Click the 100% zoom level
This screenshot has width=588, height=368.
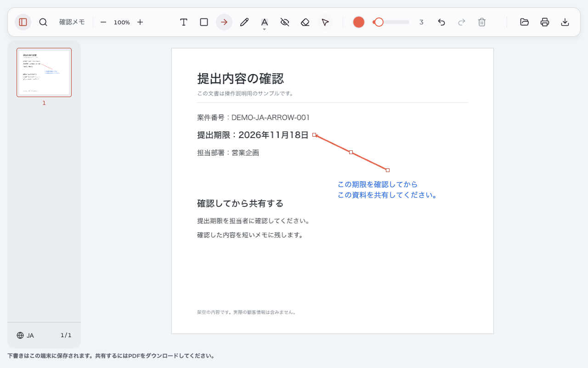122,22
